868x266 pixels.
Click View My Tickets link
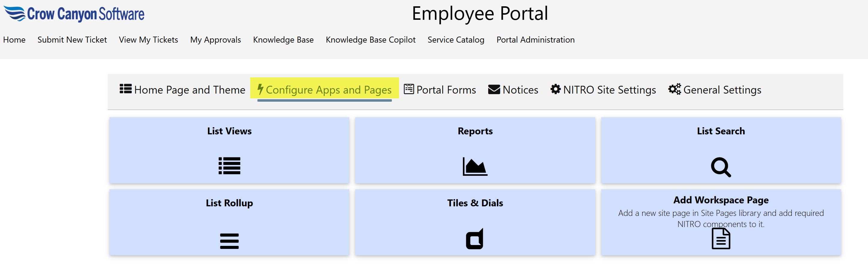(x=148, y=40)
